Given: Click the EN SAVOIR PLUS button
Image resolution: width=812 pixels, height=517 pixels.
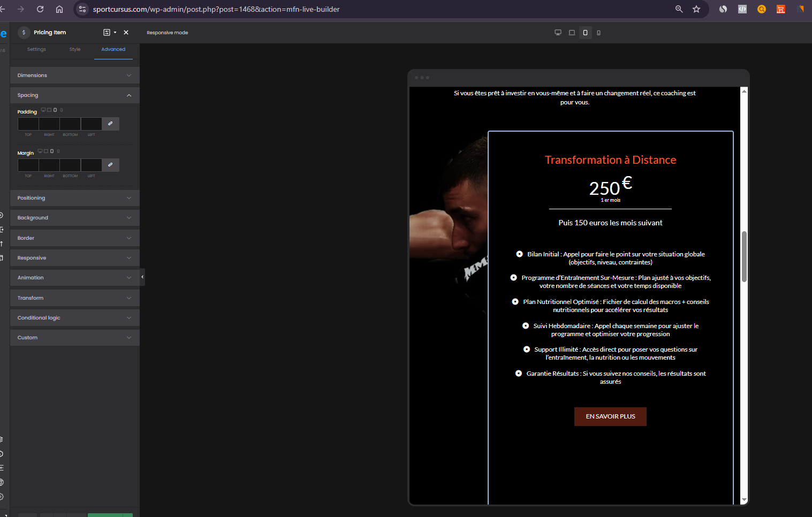Looking at the screenshot, I should (610, 416).
